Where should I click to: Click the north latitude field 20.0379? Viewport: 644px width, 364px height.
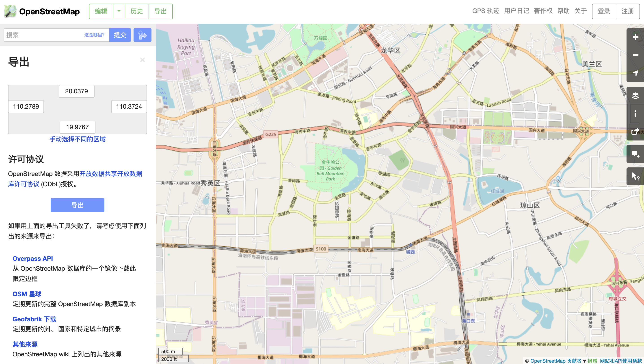[76, 91]
